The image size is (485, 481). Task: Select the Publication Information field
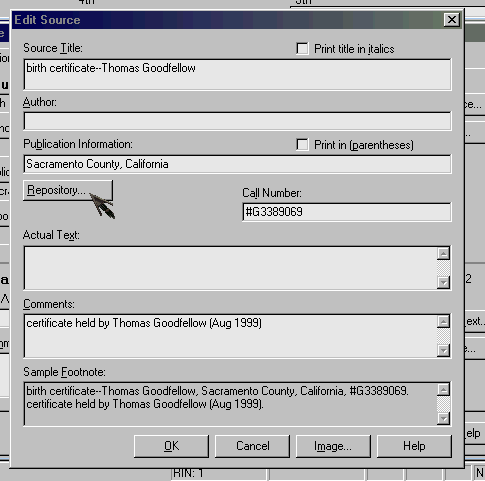click(238, 164)
